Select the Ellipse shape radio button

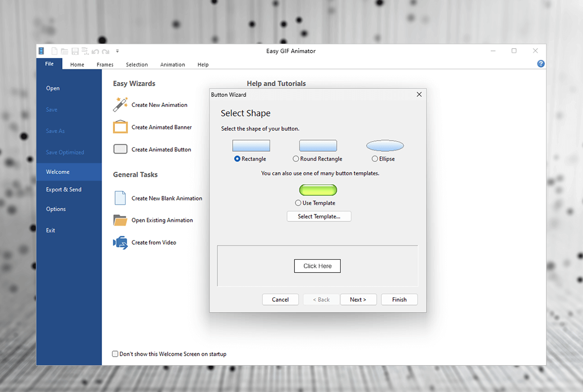point(375,158)
